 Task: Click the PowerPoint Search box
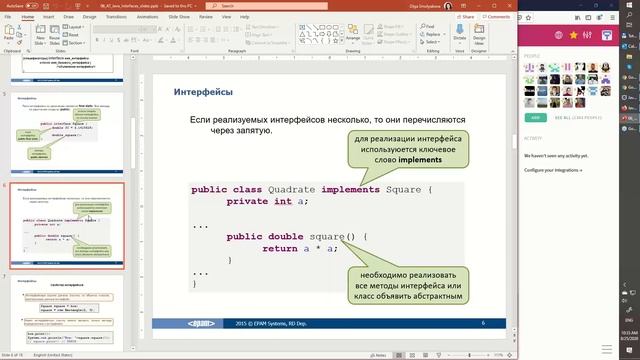tap(267, 6)
